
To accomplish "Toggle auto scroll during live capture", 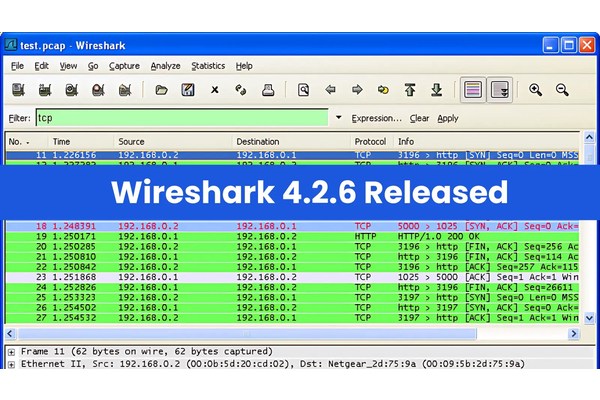I will 500,90.
